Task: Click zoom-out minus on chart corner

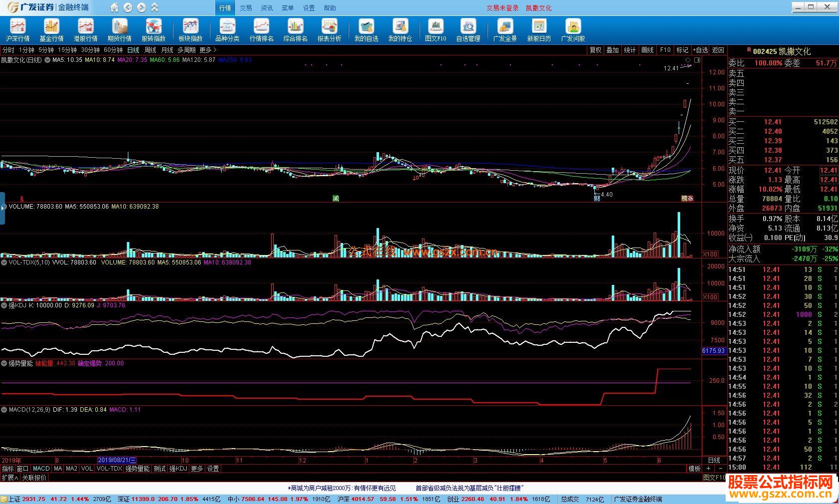Action: tap(720, 469)
